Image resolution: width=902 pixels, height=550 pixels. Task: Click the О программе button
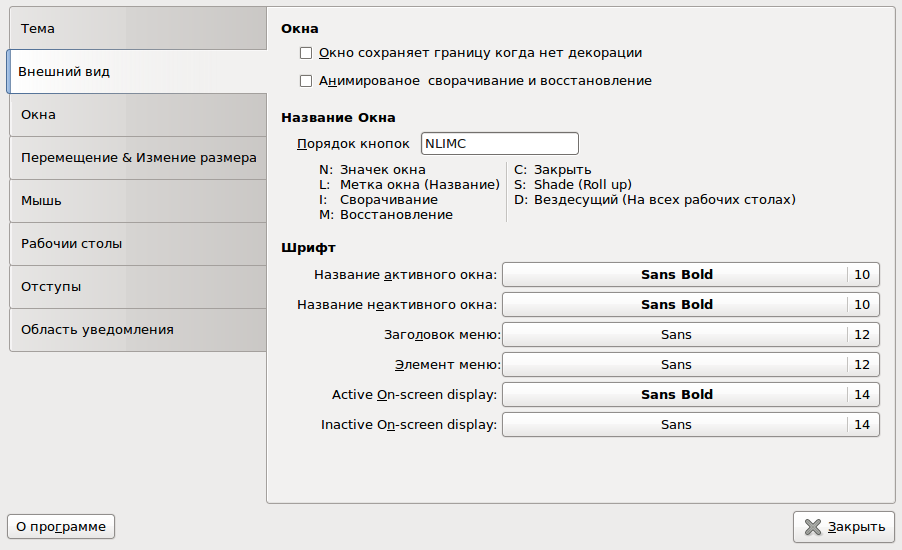point(61,527)
